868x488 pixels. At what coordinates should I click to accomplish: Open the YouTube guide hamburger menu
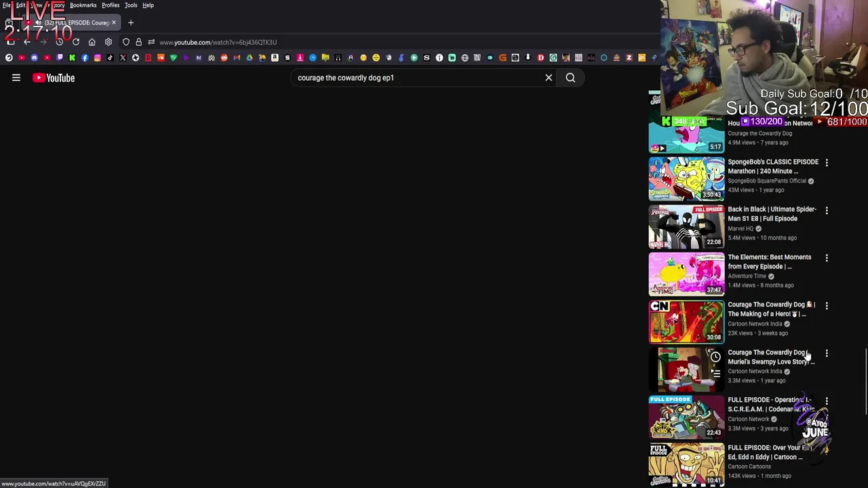click(16, 78)
